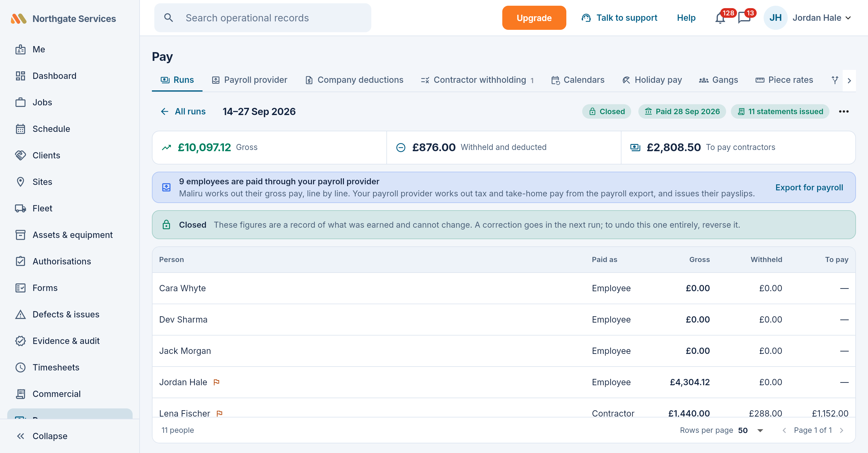Click Talk to support link

click(x=619, y=18)
